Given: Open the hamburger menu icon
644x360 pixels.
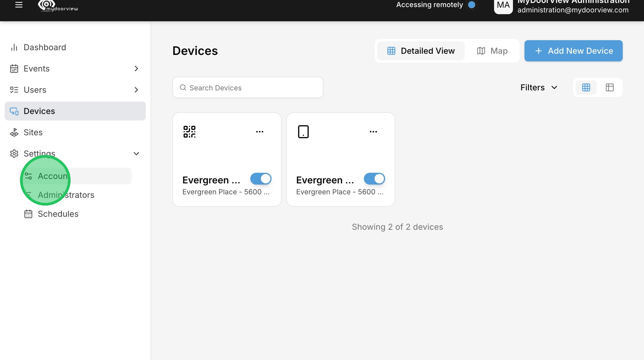Looking at the screenshot, I should pyautogui.click(x=19, y=5).
